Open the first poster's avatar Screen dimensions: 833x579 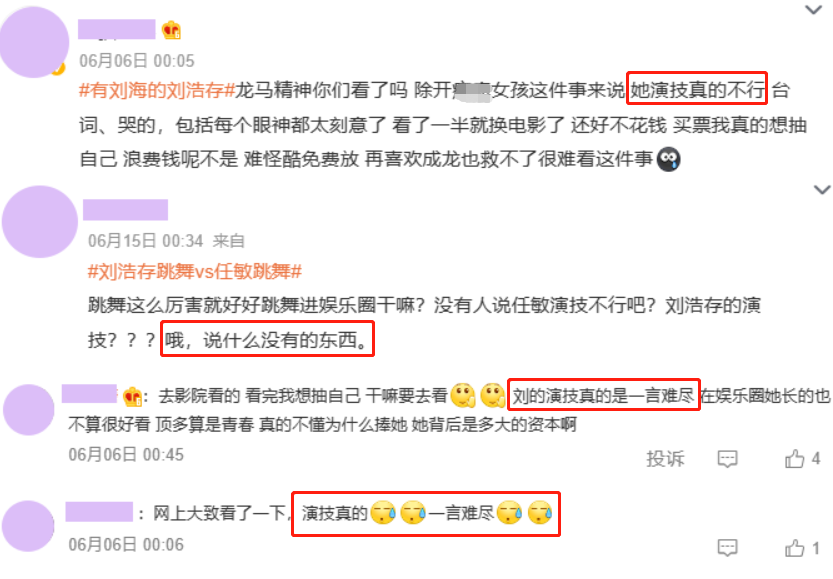34,42
